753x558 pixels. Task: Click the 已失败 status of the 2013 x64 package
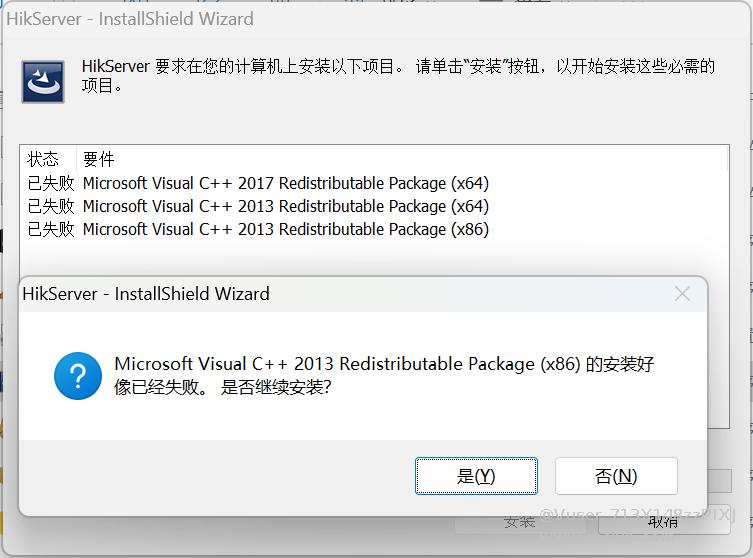pos(51,206)
